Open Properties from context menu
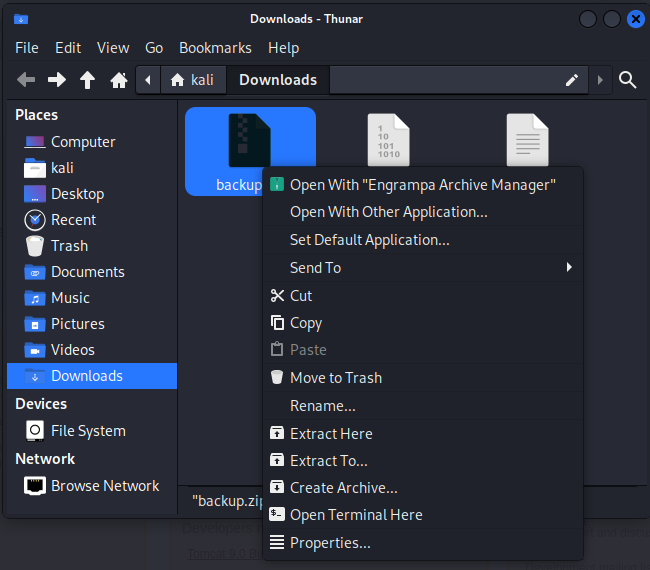Viewport: 650px width, 570px height. click(423, 543)
